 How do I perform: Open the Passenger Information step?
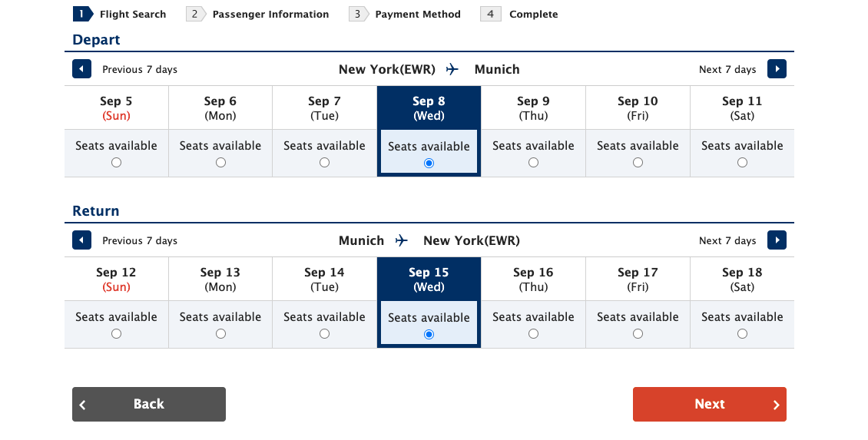(270, 14)
